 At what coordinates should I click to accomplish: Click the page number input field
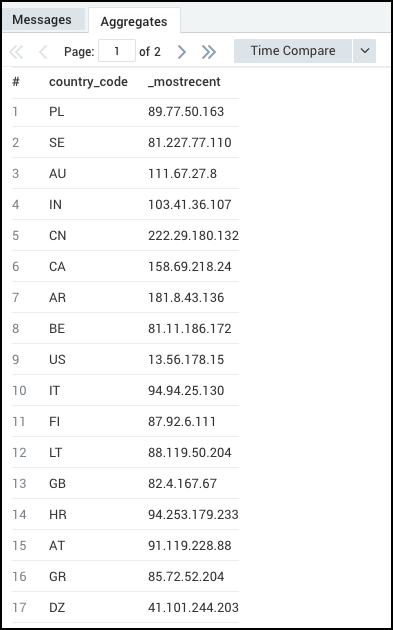[117, 51]
